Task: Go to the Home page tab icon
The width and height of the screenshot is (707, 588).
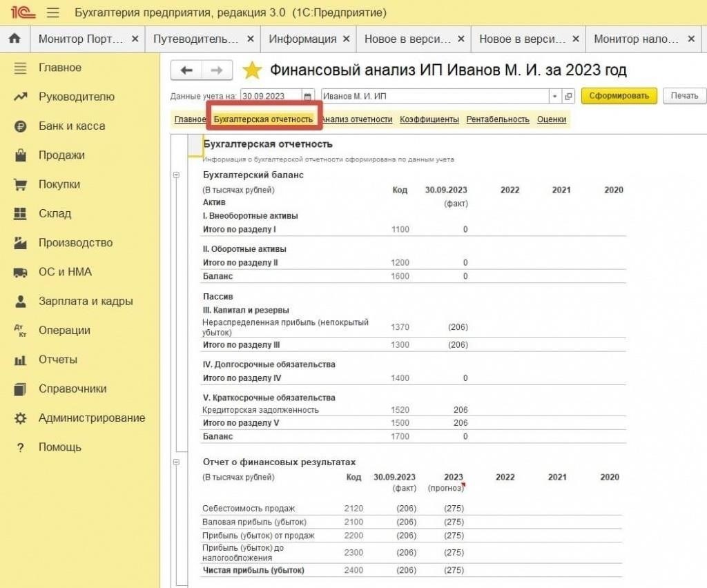Action: (x=14, y=38)
